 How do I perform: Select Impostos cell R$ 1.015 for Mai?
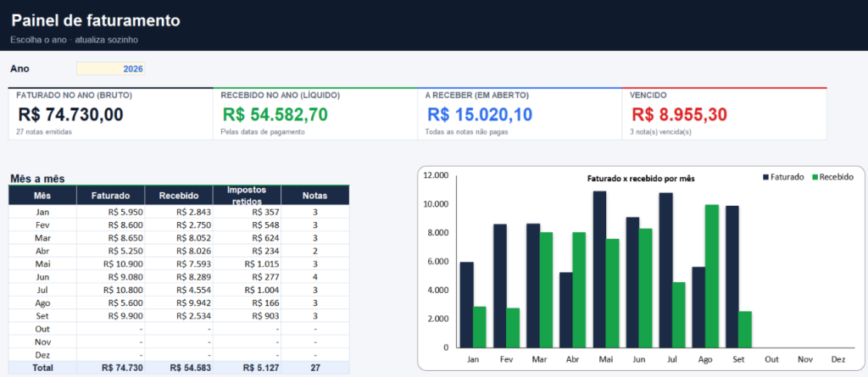(247, 264)
